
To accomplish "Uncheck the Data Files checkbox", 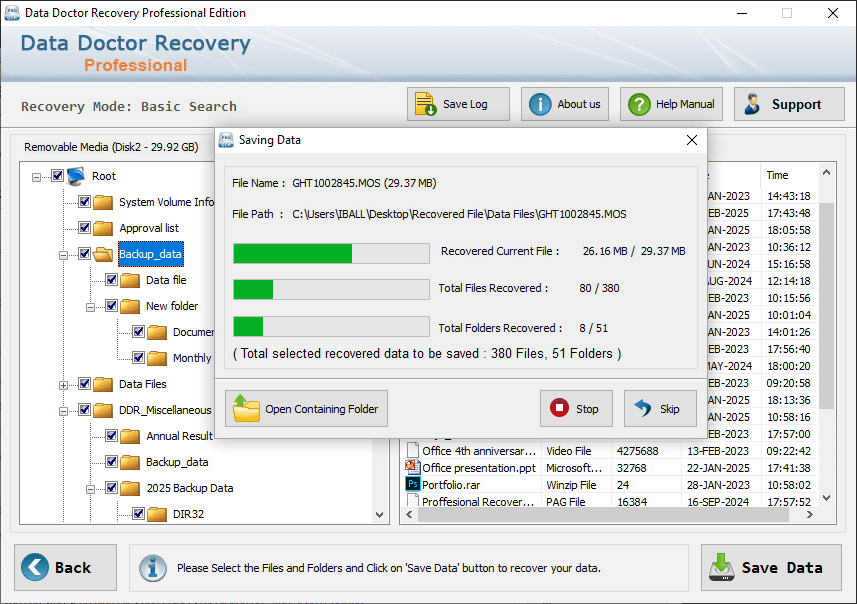I will [x=84, y=384].
